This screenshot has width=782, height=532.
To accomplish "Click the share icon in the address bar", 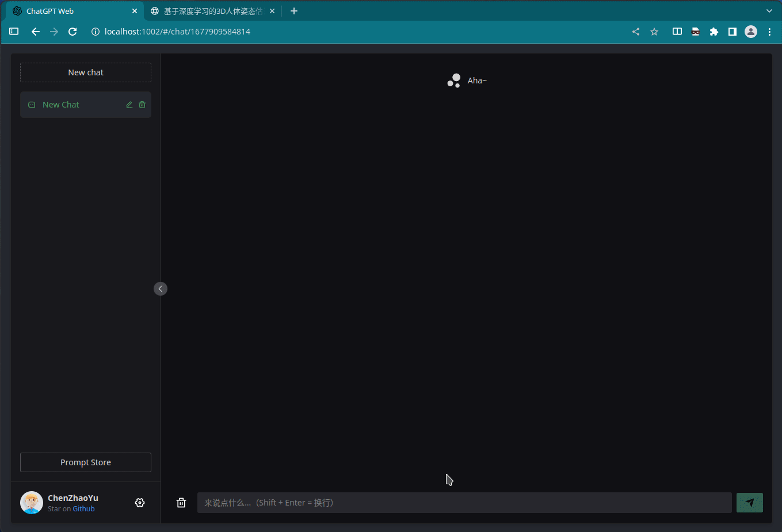I will click(x=635, y=32).
